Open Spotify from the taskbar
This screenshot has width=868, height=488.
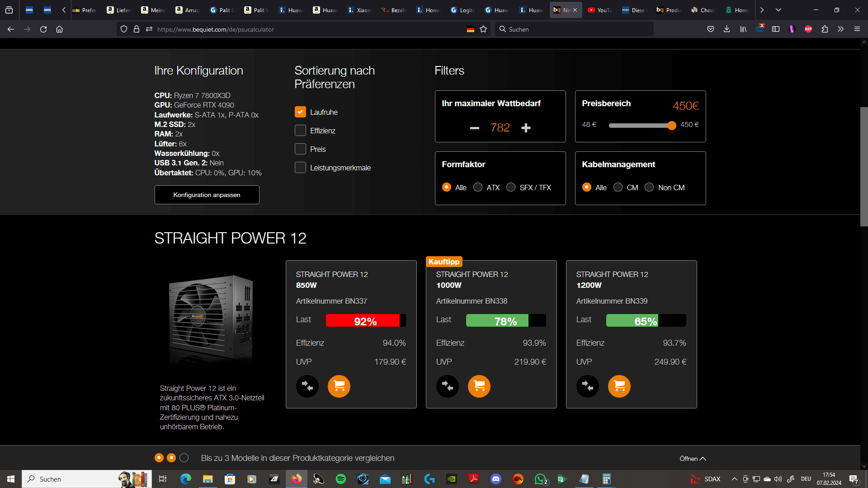341,479
